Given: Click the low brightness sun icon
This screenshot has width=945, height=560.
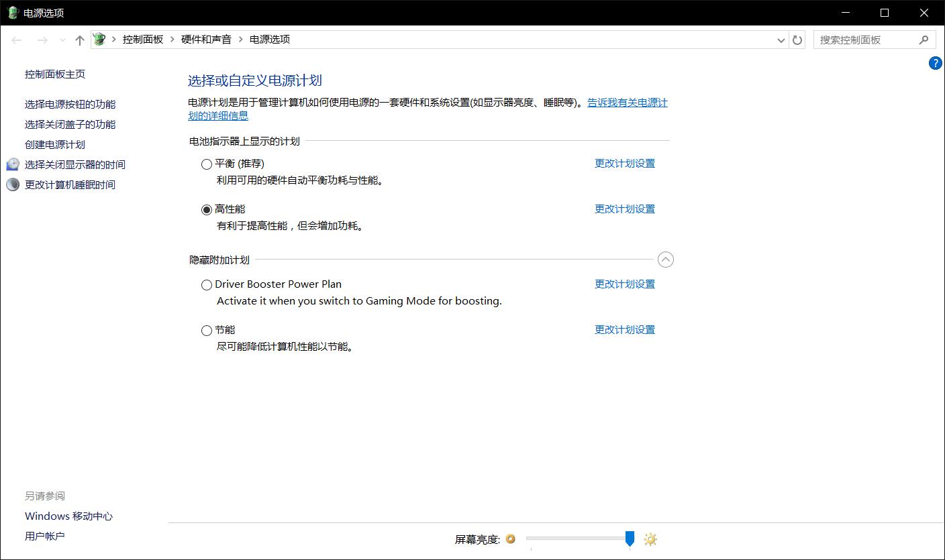Looking at the screenshot, I should click(511, 539).
